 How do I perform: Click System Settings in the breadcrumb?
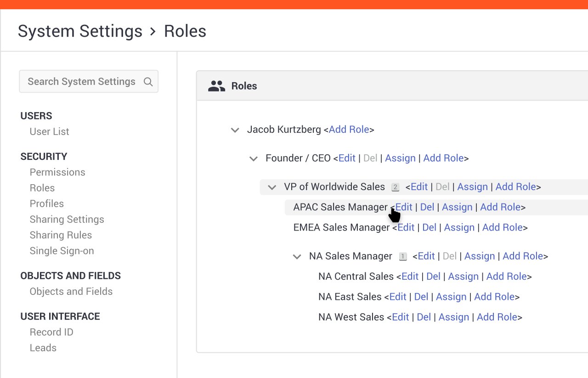80,31
